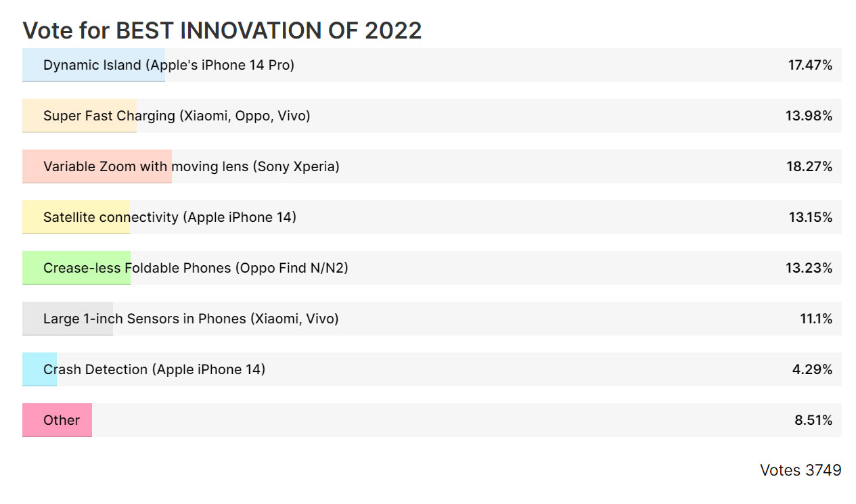
Task: Select Satellite connectivity poll option
Action: [432, 217]
